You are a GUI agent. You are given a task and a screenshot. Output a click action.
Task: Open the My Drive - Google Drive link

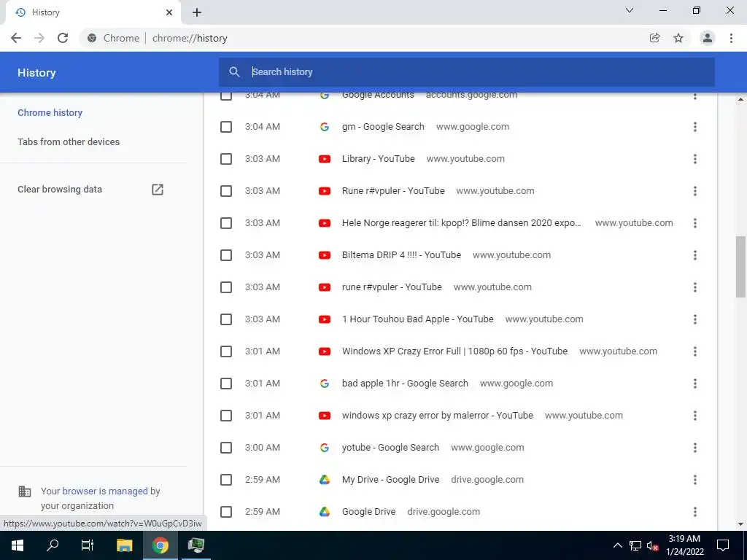click(391, 480)
